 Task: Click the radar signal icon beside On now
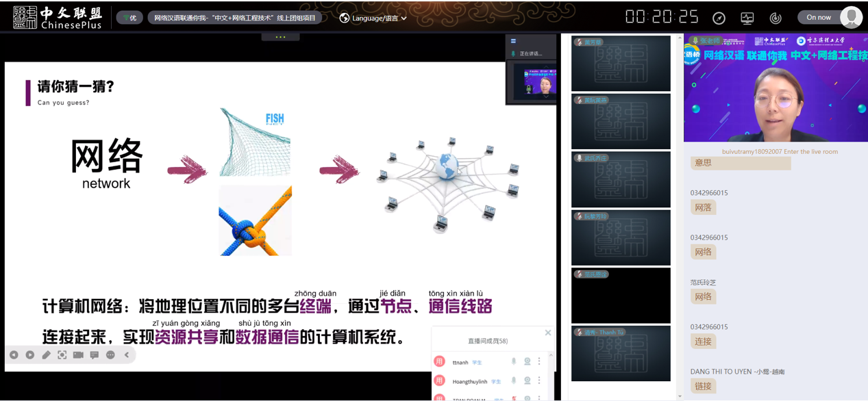776,18
